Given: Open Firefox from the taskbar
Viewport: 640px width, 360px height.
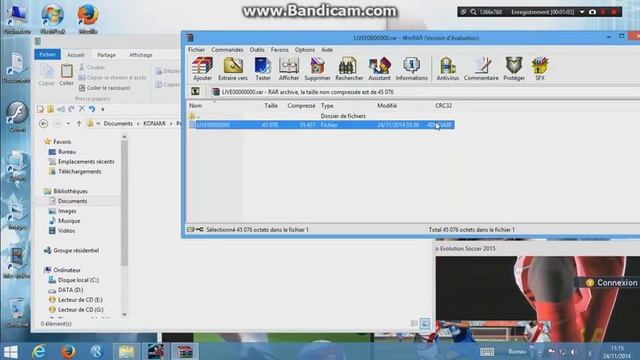Looking at the screenshot, I should pos(68,351).
